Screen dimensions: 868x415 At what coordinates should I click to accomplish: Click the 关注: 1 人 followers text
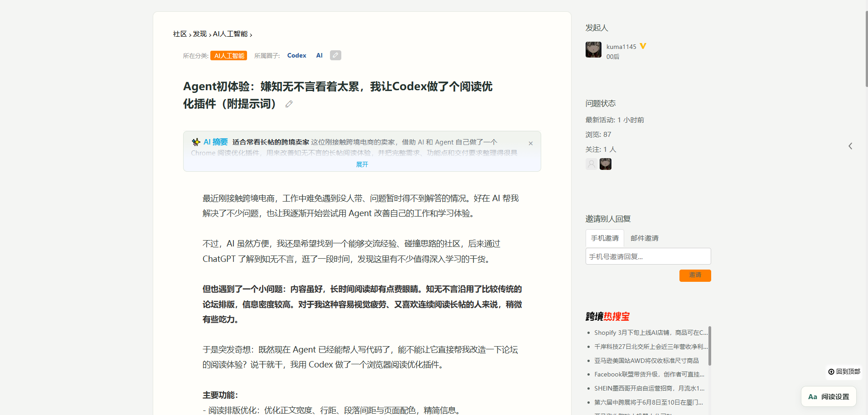coord(601,149)
